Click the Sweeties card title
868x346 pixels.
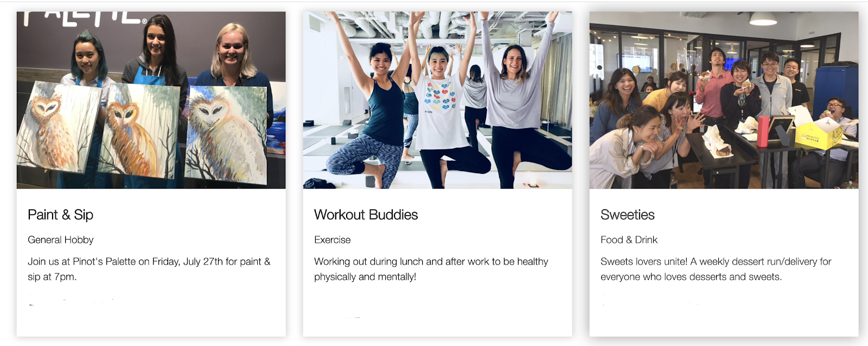(x=627, y=215)
